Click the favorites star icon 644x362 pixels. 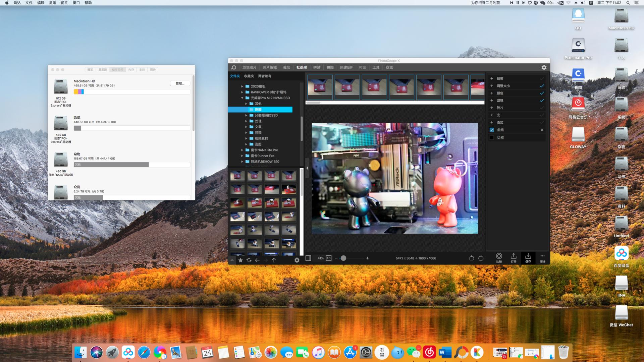[x=240, y=260]
